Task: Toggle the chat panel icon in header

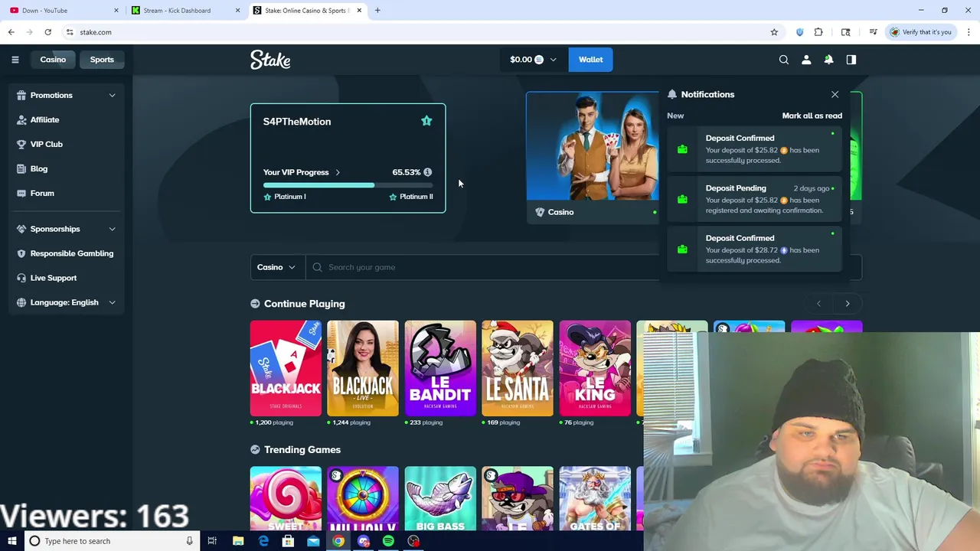Action: point(851,60)
